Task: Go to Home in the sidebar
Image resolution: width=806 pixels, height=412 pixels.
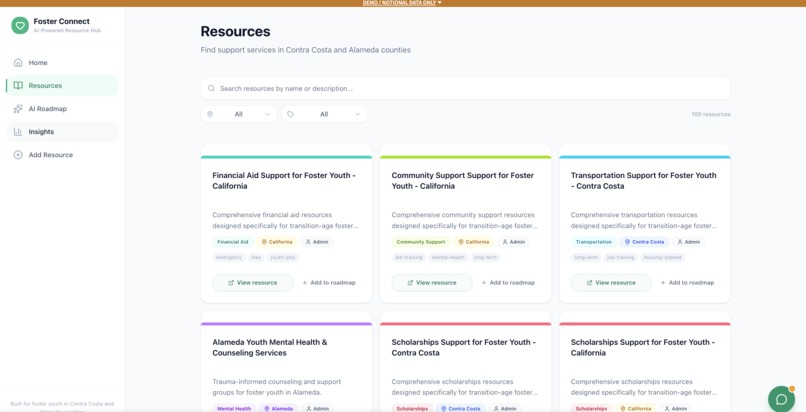Action: [62, 63]
